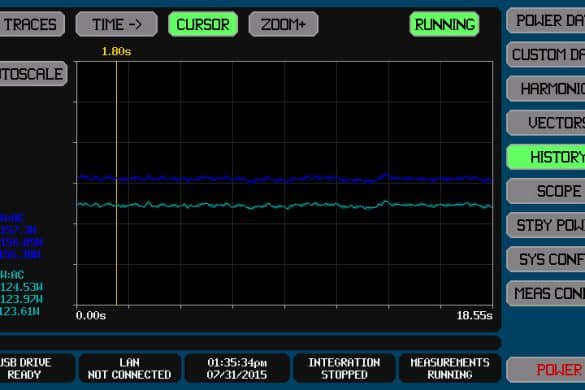
Task: Switch to the POWER DATA screen
Action: tap(546, 21)
